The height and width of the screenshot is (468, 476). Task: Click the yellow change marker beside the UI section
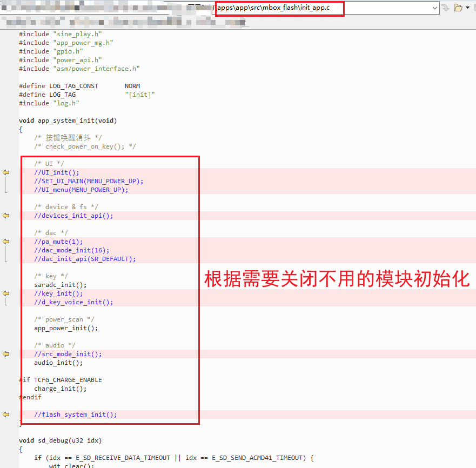[x=5, y=172]
